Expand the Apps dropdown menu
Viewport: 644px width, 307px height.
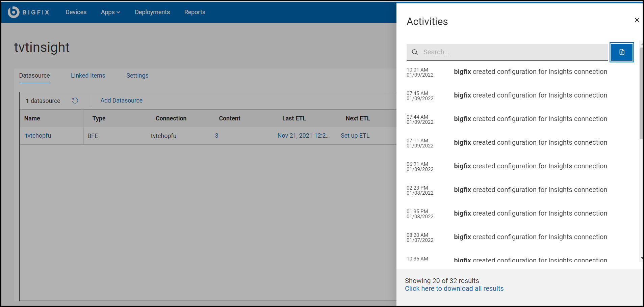[110, 12]
